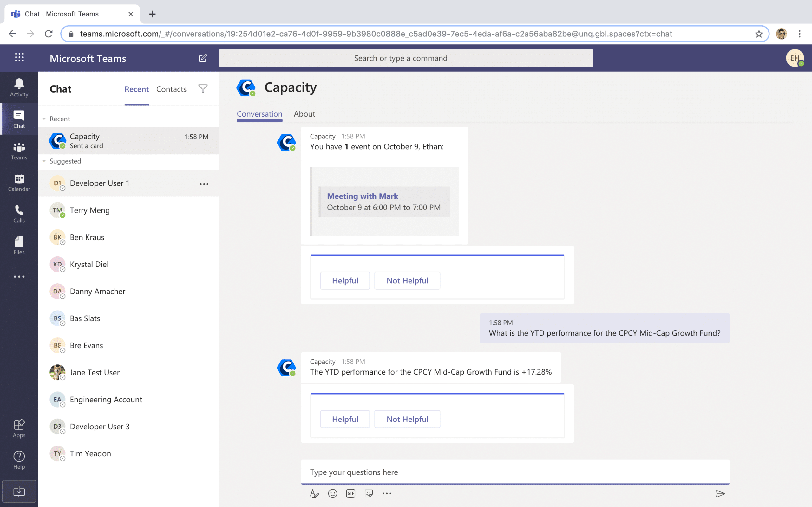This screenshot has height=507, width=812.
Task: Open the text Format options icon
Action: 314,493
